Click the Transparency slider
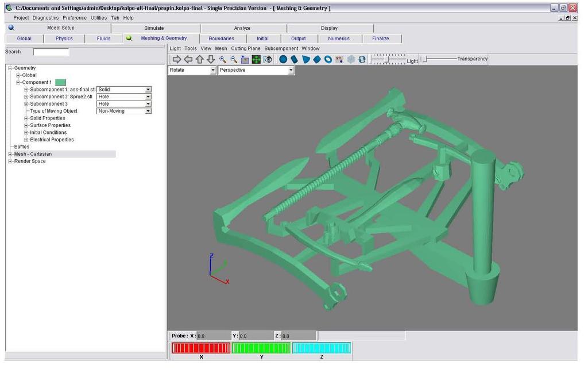 point(438,59)
